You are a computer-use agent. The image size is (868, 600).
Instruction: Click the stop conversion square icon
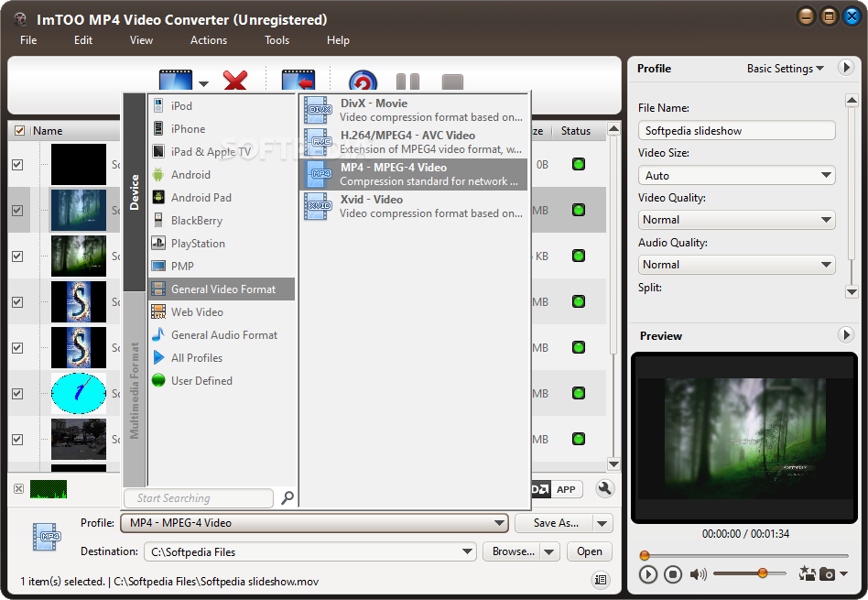[452, 82]
